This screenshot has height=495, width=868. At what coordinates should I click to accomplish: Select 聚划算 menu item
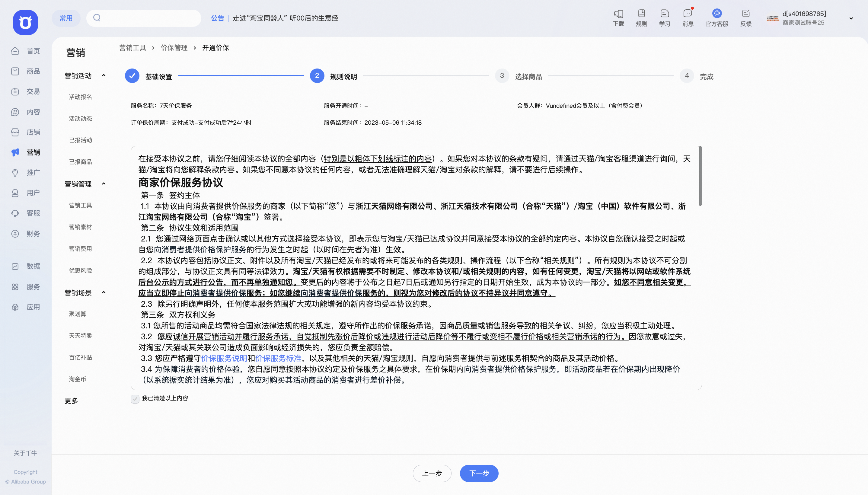(78, 314)
